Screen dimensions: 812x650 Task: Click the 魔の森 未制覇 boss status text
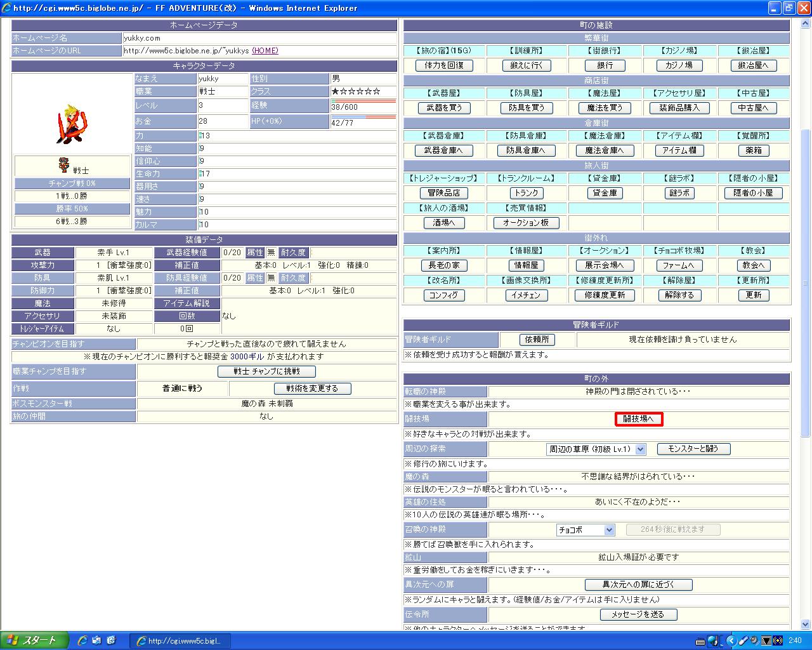click(x=266, y=404)
